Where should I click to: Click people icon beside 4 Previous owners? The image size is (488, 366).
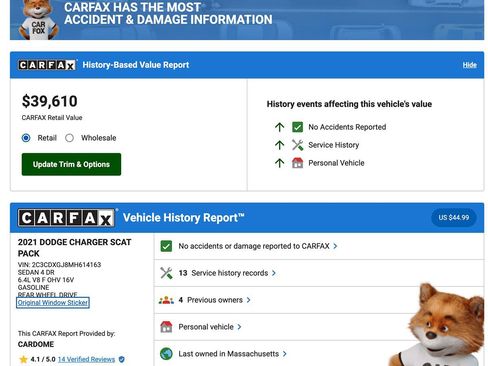click(x=166, y=300)
